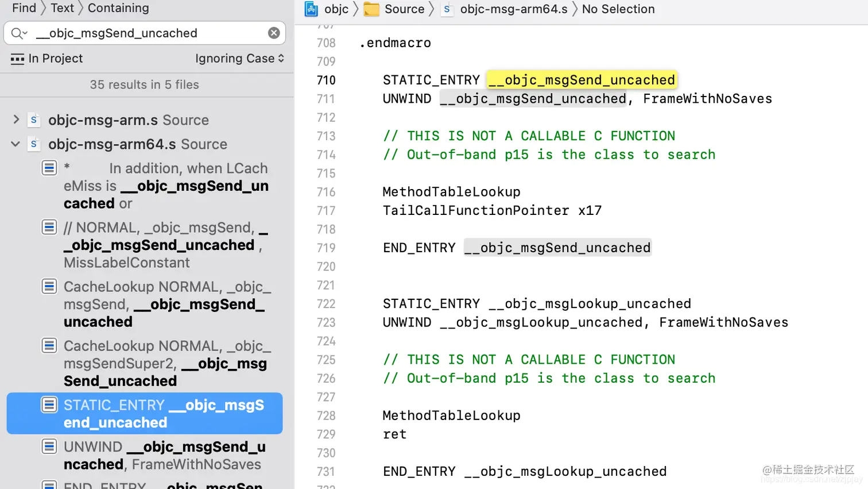Click the result icon next to UNWIND match
This screenshot has width=868, height=489.
pyautogui.click(x=49, y=446)
